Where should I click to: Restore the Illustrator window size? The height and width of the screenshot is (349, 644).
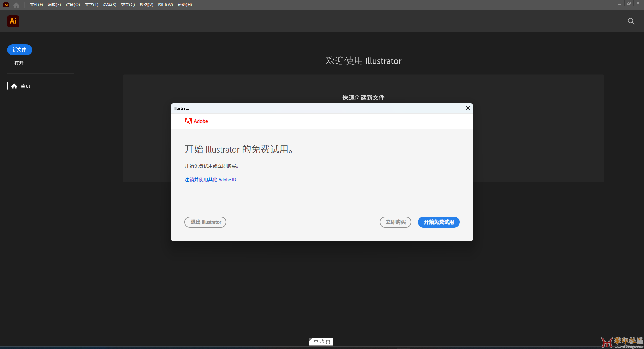[x=629, y=4]
